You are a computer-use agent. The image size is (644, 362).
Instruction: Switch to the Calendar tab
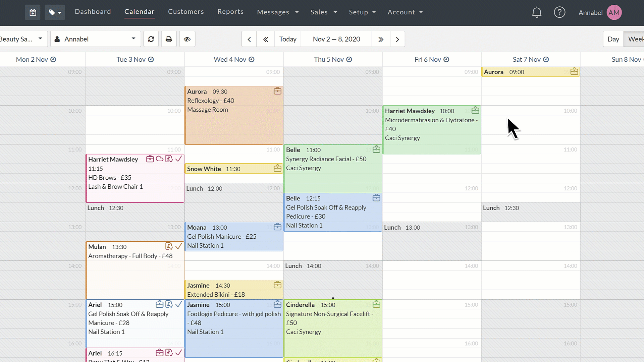coord(140,12)
